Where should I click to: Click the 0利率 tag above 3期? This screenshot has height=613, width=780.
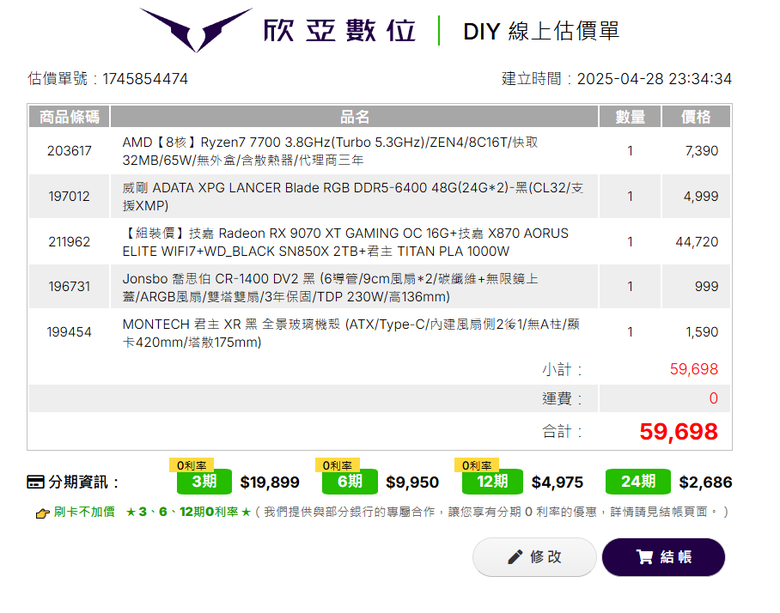[x=192, y=465]
